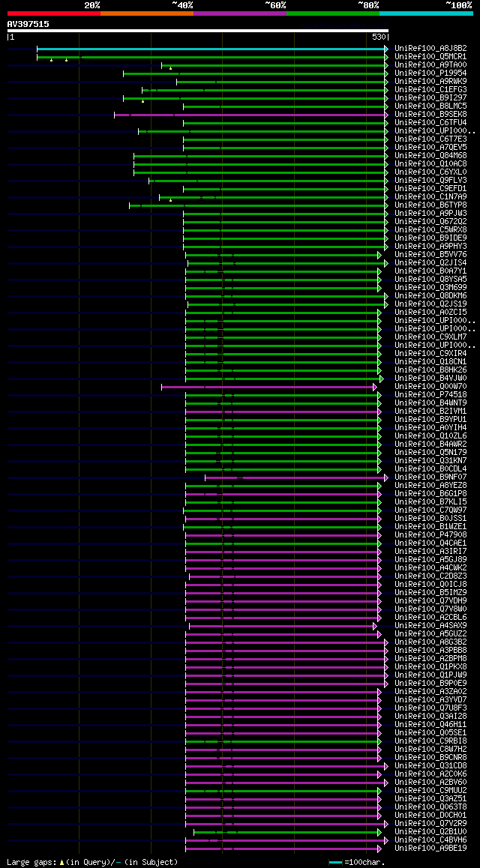Open hit UniRef100_Q8YSA5
The image size is (480, 868).
(x=430, y=280)
